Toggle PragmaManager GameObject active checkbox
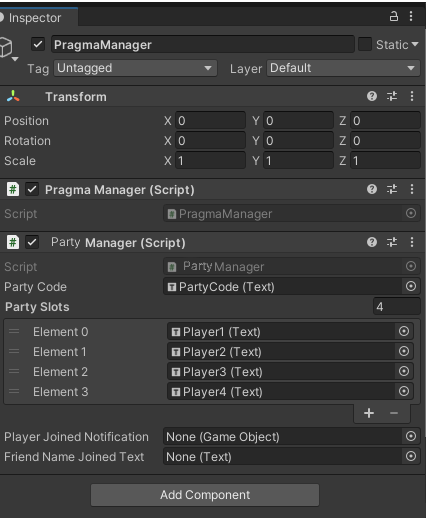This screenshot has height=518, width=443. [38, 44]
